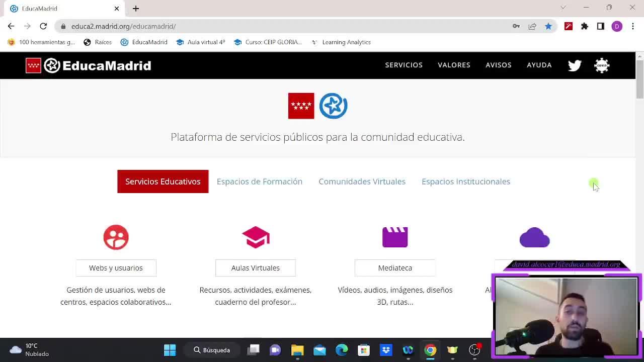
Task: Click the Aulas Virtuales button
Action: 256,268
